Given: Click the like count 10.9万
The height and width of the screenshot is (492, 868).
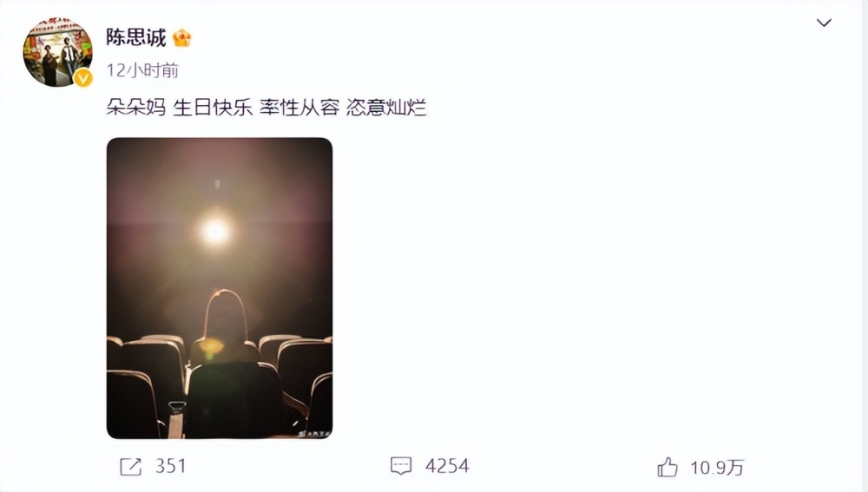Looking at the screenshot, I should (x=717, y=468).
